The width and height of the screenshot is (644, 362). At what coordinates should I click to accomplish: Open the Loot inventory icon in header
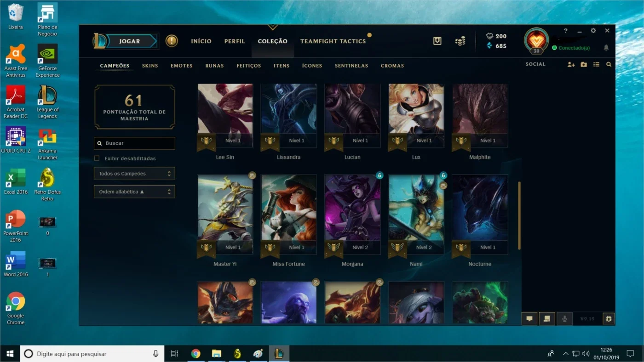click(x=437, y=41)
